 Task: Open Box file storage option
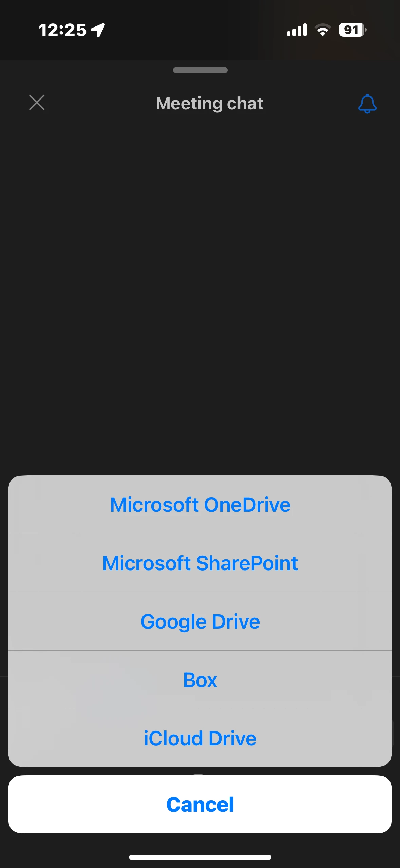(x=200, y=680)
